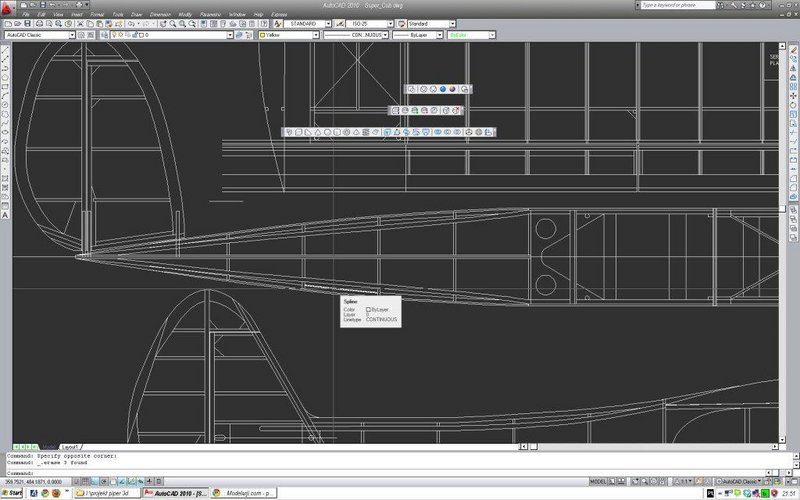Select the Multiline Text tool
The width and height of the screenshot is (800, 500).
click(x=5, y=215)
